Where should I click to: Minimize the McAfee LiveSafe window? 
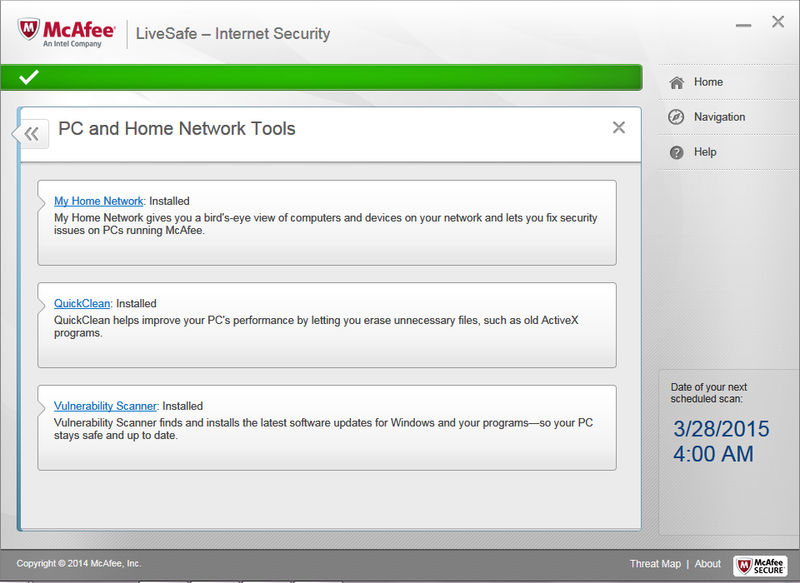[743, 25]
